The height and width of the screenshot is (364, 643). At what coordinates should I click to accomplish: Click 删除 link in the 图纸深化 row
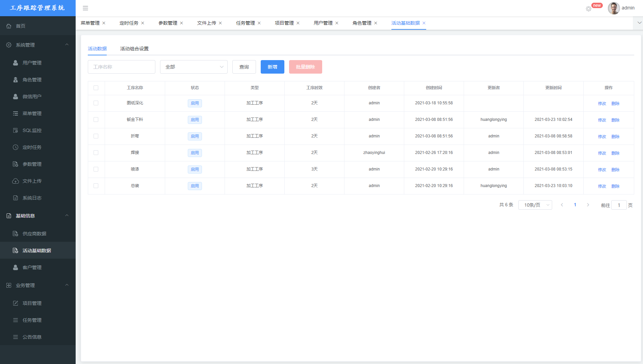pyautogui.click(x=615, y=104)
